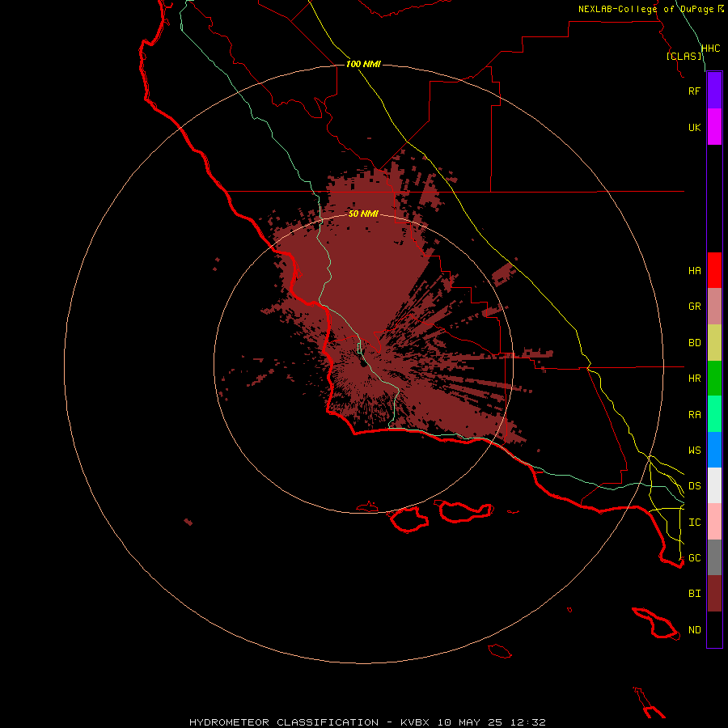The image size is (728, 728).
Task: Click the RF legend label
Action: pos(694,91)
